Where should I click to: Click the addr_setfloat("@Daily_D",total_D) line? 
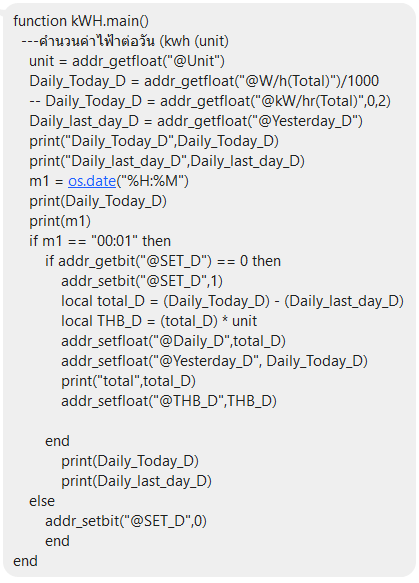(173, 342)
